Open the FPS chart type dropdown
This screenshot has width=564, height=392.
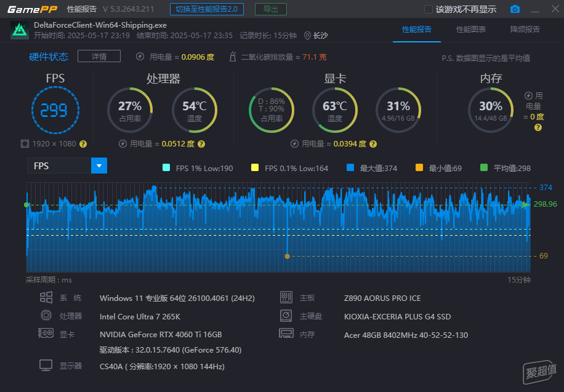[x=99, y=166]
